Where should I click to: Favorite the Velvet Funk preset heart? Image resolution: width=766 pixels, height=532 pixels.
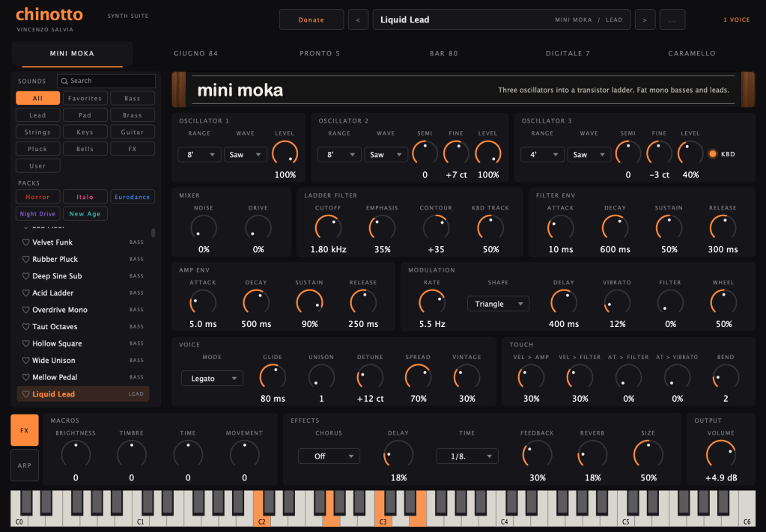[26, 242]
